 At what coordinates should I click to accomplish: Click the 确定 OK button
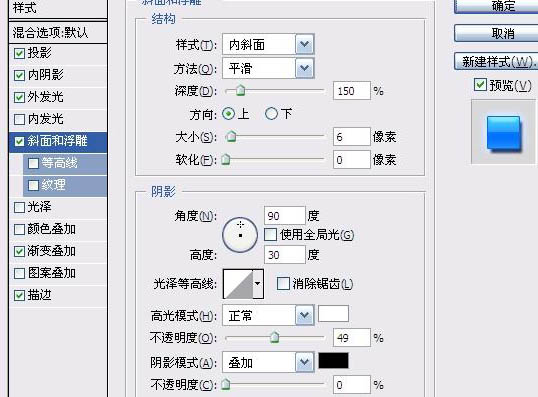tap(496, 6)
